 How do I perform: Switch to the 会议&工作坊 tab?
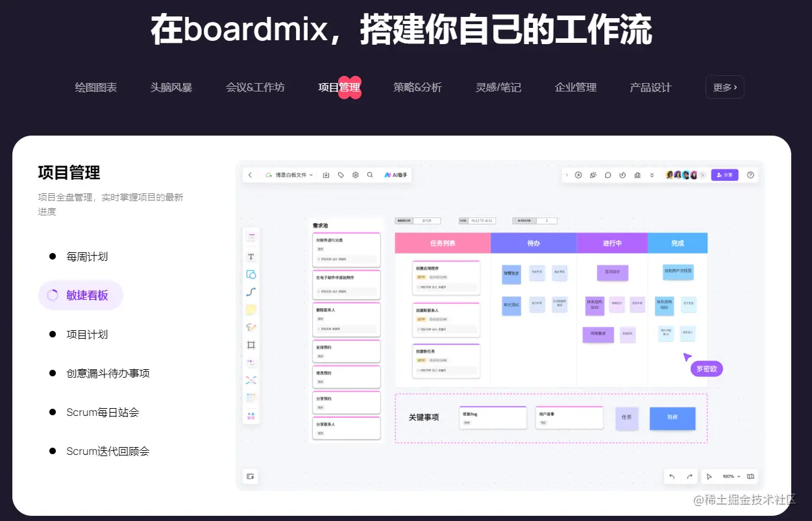pyautogui.click(x=255, y=87)
